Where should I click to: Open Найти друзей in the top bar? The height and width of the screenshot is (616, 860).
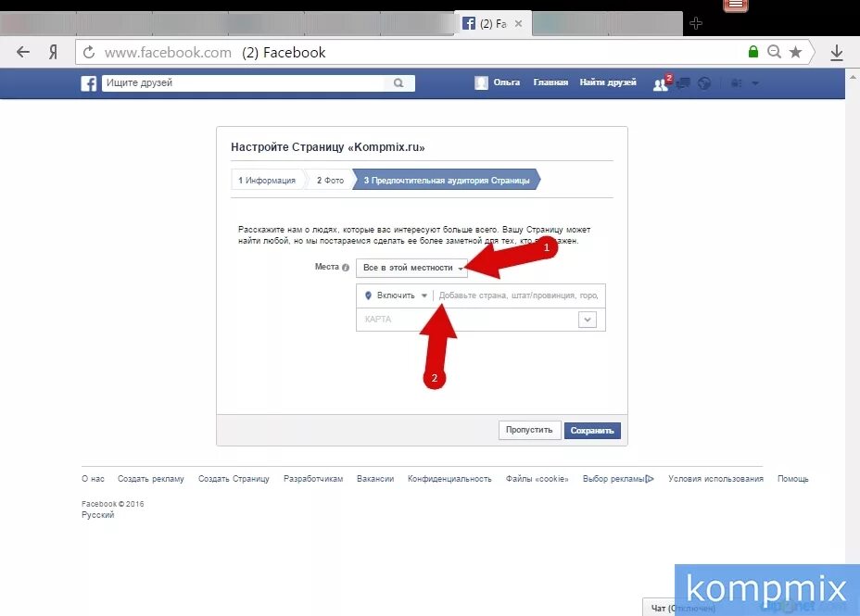coord(608,82)
